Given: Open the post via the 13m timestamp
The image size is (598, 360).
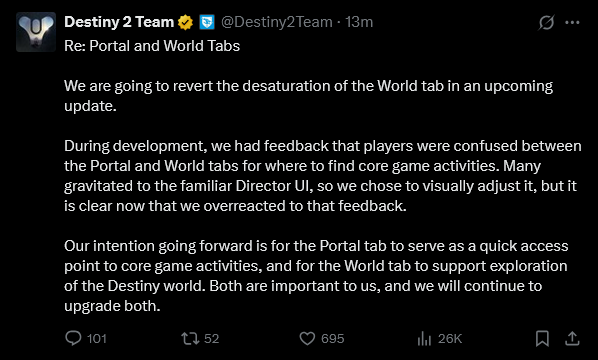Looking at the screenshot, I should (x=359, y=22).
